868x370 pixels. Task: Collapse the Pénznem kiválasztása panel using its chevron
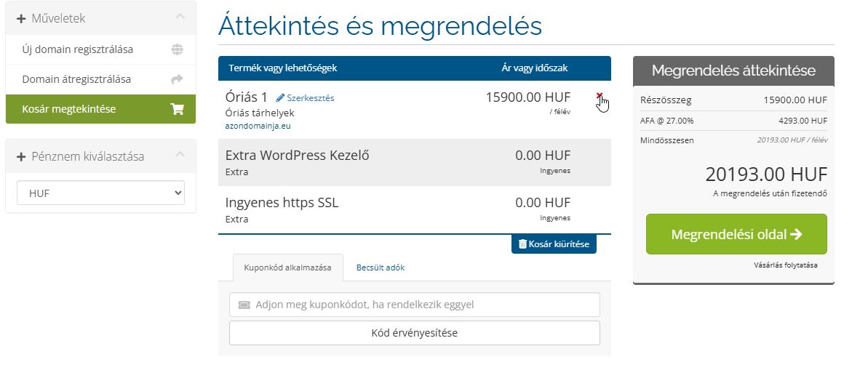click(x=180, y=156)
